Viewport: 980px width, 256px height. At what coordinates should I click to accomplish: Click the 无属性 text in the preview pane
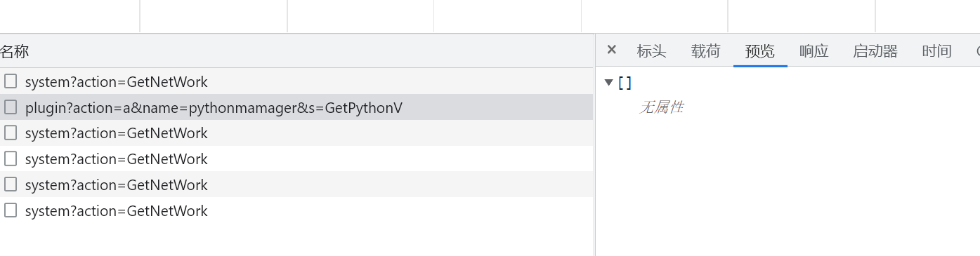(x=662, y=107)
